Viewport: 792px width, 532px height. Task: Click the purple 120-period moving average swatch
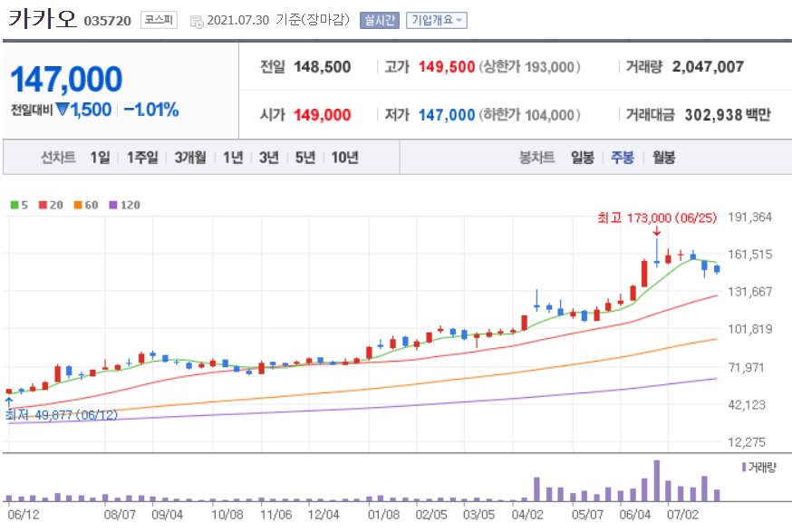113,205
